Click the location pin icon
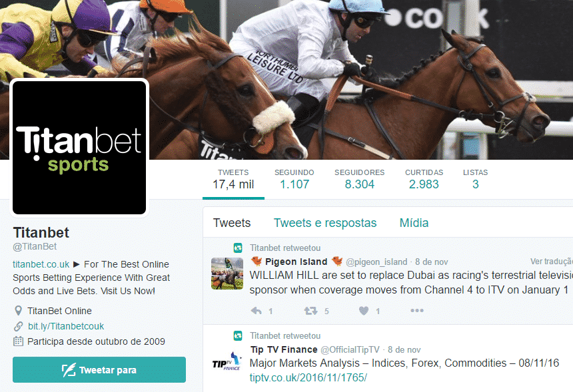Viewport: 573px width, 392px height. click(x=18, y=311)
